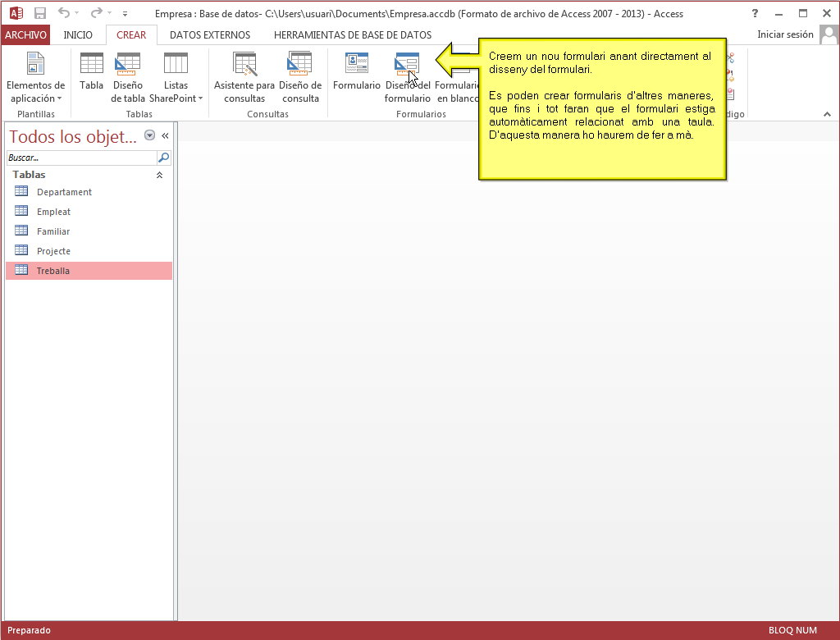Save using Quick Access save icon
Image resolution: width=840 pixels, height=640 pixels.
[39, 13]
